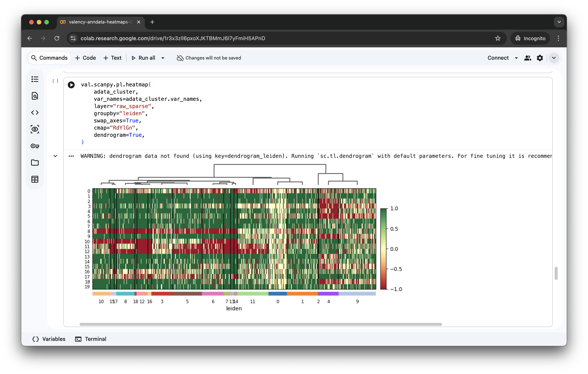Open the Secrets key icon
The width and height of the screenshot is (588, 374).
coord(35,146)
